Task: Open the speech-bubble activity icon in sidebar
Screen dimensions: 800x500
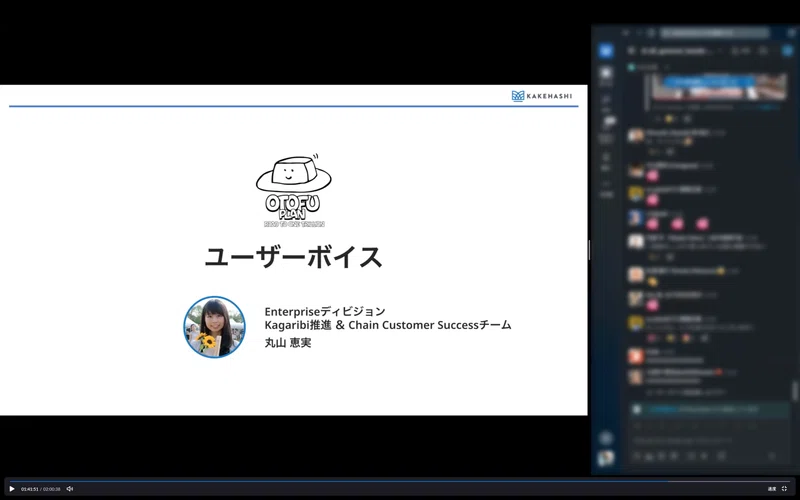Action: pos(609,121)
